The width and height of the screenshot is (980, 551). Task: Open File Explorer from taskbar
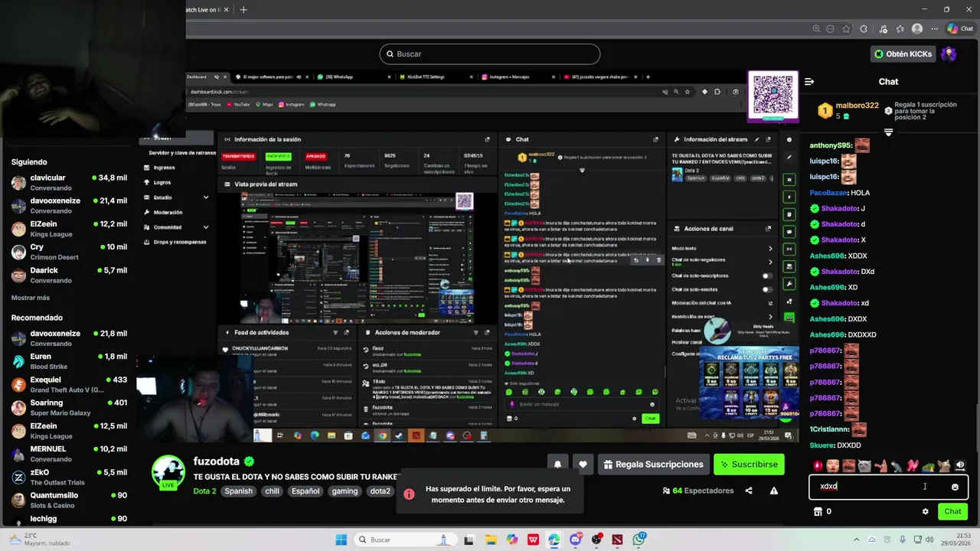click(x=491, y=540)
